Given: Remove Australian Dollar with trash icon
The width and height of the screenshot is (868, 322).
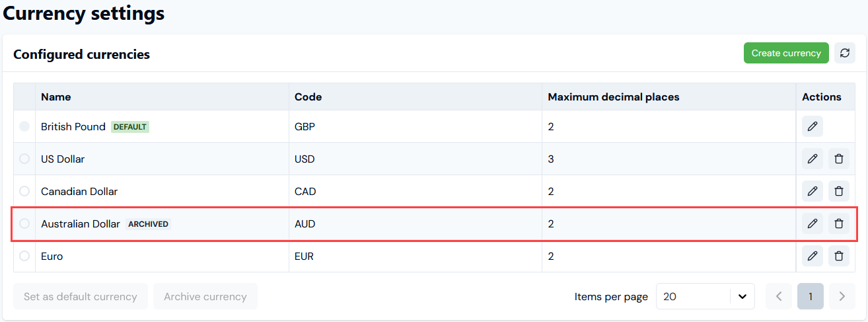Looking at the screenshot, I should point(839,223).
